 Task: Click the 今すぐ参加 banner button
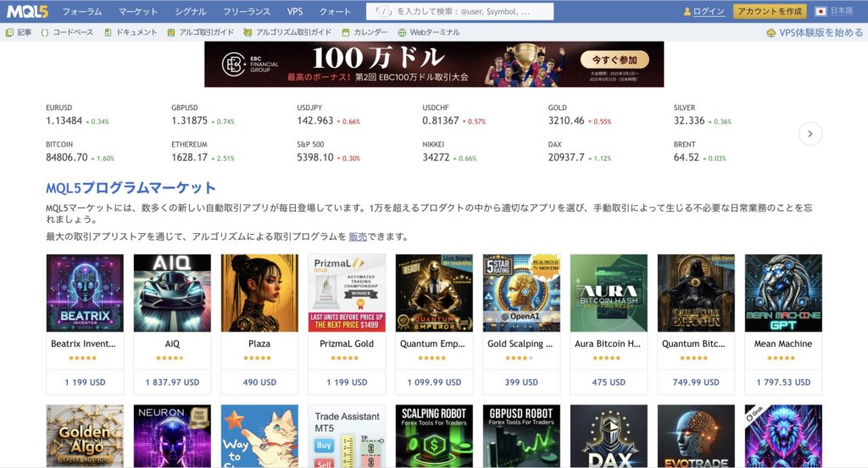click(615, 60)
